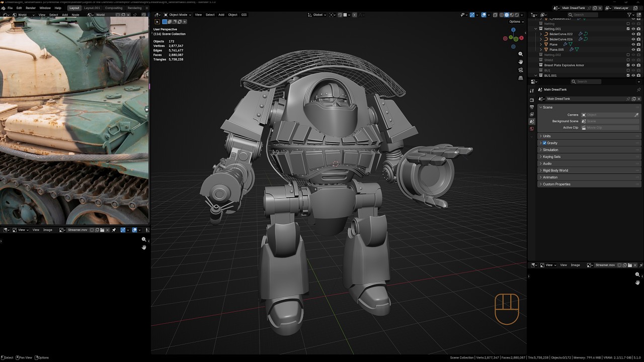Add a new collection in outliner
Screen dimensions: 644x362
point(638,15)
